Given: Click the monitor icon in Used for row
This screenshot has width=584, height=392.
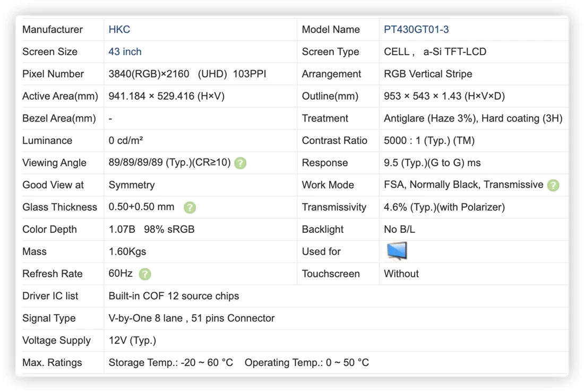Looking at the screenshot, I should 397,251.
